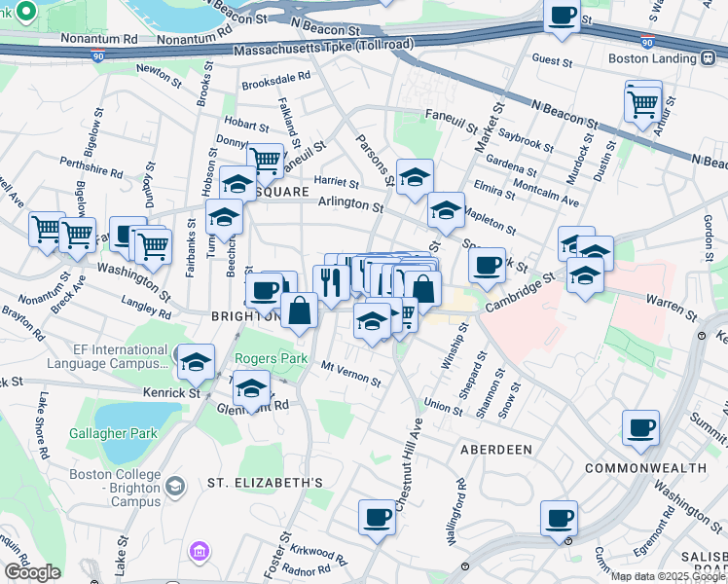Click the Rogers Park label

click(x=272, y=358)
